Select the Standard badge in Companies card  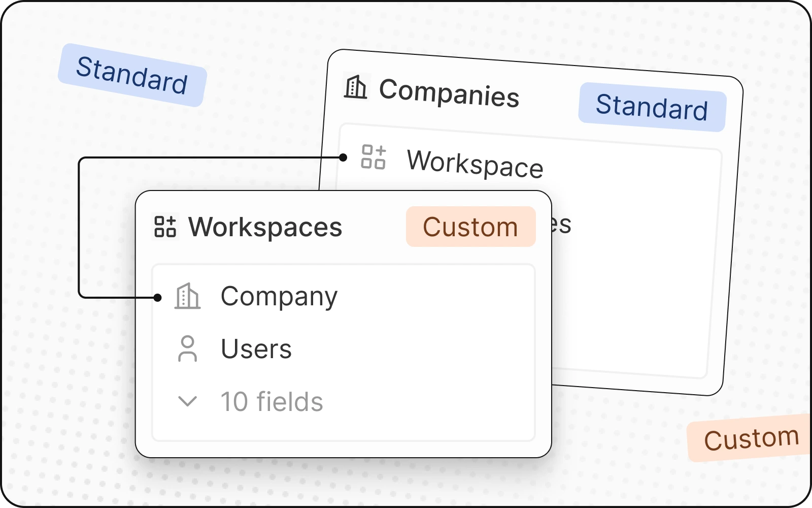coord(652,107)
